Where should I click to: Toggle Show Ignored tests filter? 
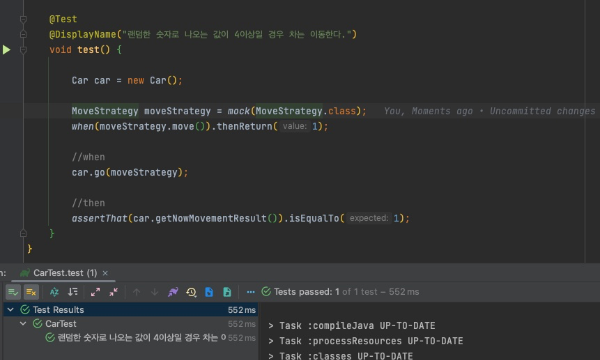(31, 292)
